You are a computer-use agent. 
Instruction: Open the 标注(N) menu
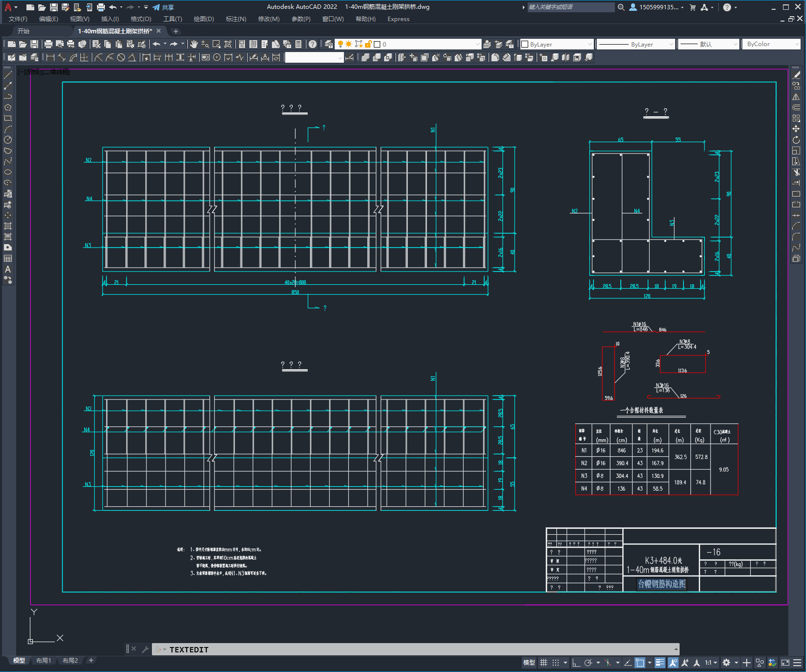236,19
